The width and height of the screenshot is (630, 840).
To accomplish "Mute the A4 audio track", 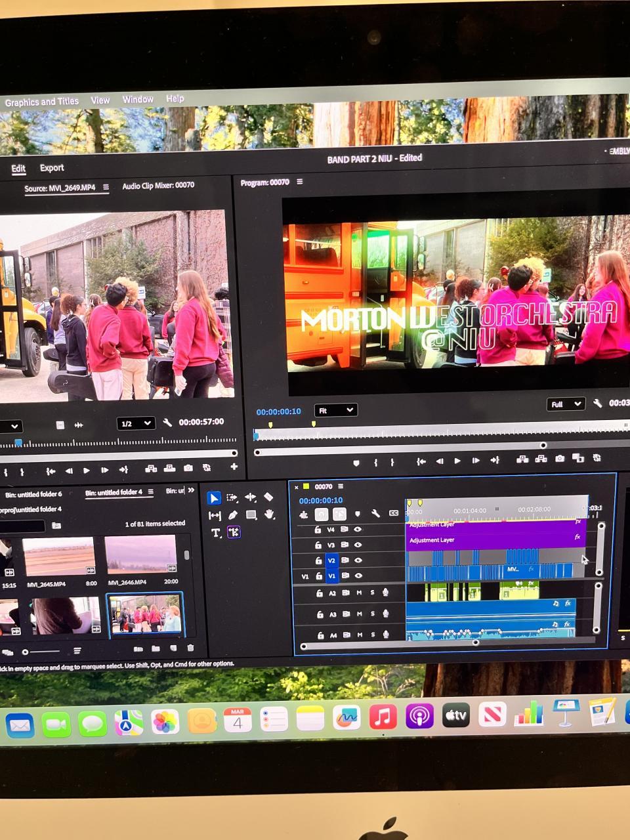I will click(360, 635).
